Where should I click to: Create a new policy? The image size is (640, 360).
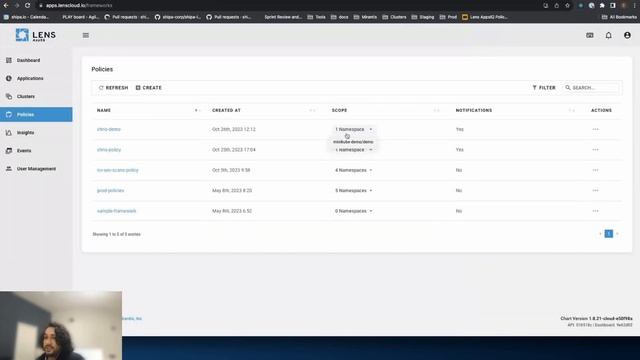[x=149, y=88]
